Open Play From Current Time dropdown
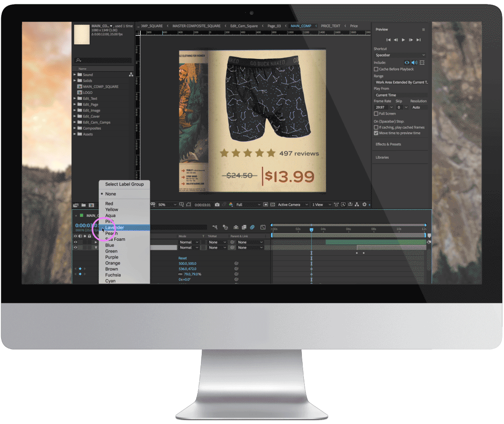Screen dimensions: 504x424 [x=401, y=95]
